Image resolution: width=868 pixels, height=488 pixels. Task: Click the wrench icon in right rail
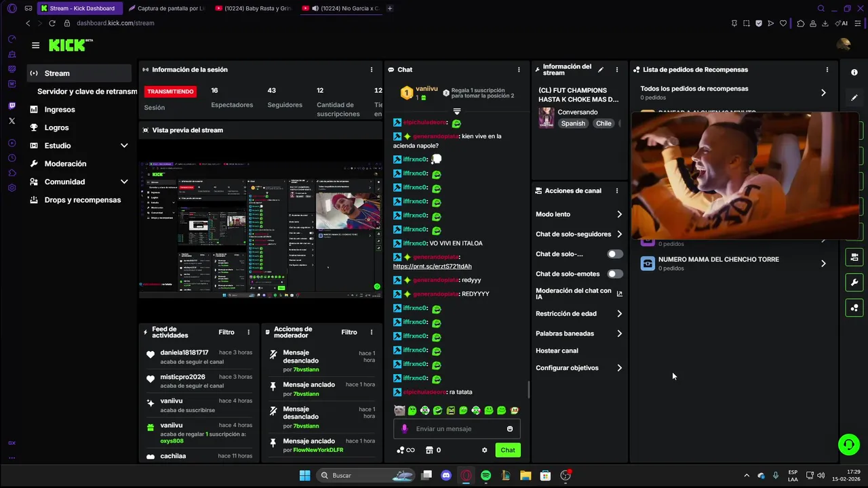(x=854, y=283)
